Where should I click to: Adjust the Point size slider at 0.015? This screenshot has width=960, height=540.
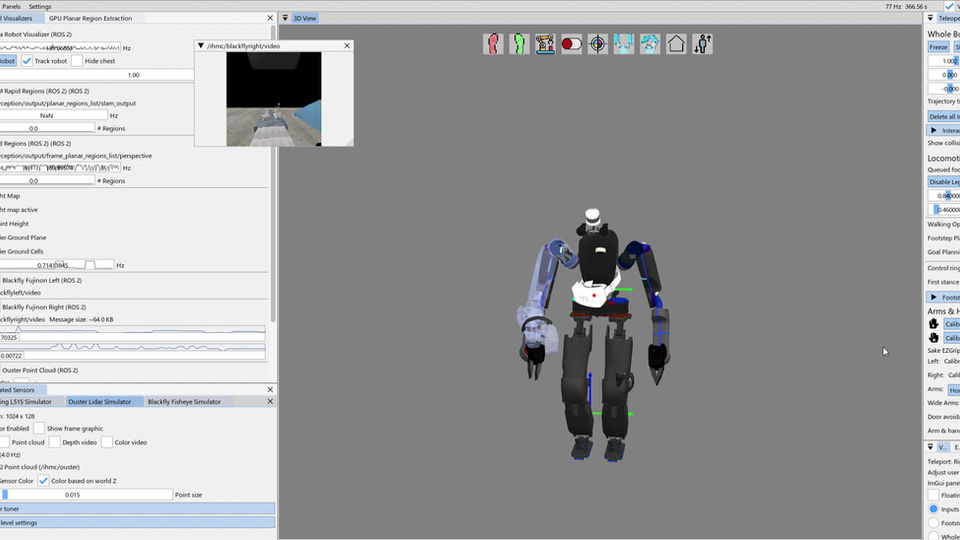[x=86, y=495]
